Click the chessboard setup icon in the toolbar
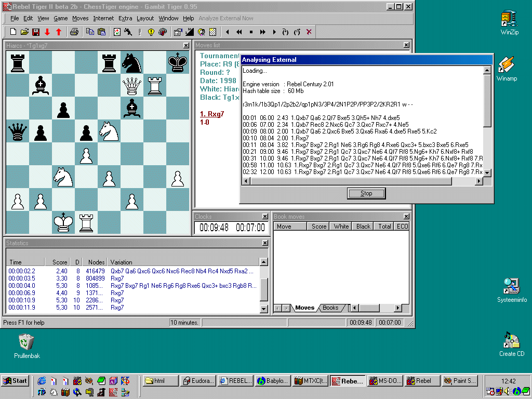This screenshot has width=532, height=399. tap(212, 32)
